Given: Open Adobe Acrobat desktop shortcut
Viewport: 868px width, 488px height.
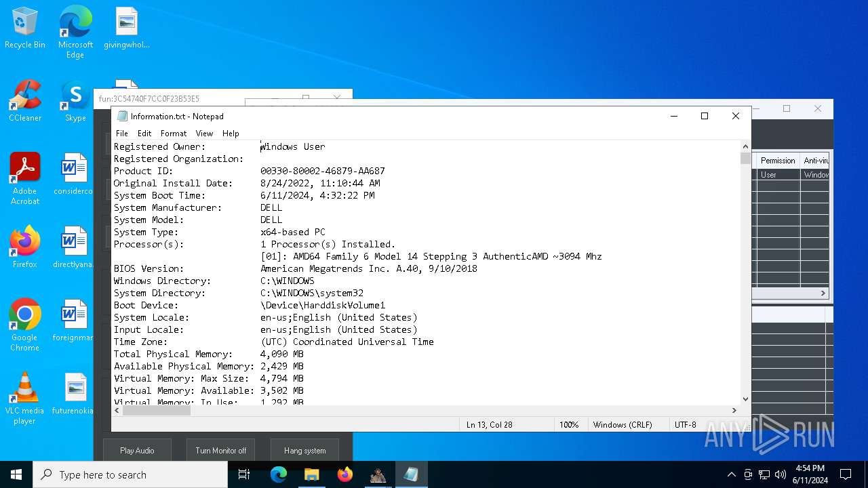Looking at the screenshot, I should [x=25, y=179].
